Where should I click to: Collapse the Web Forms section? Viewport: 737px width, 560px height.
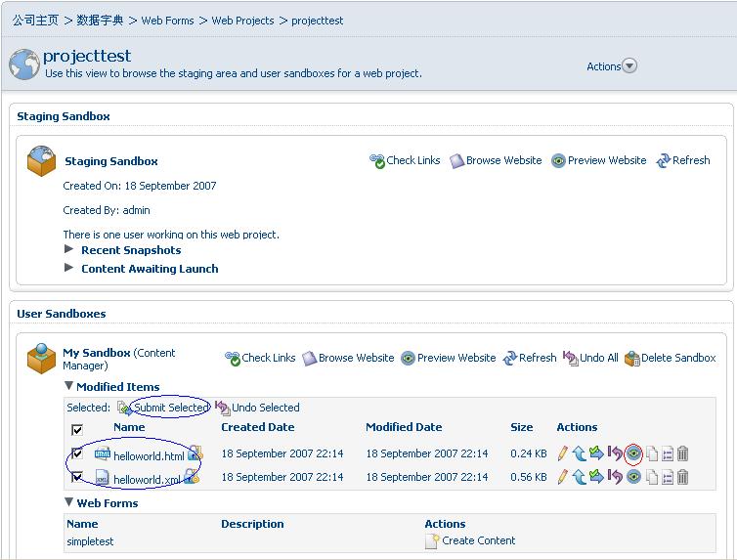[69, 501]
